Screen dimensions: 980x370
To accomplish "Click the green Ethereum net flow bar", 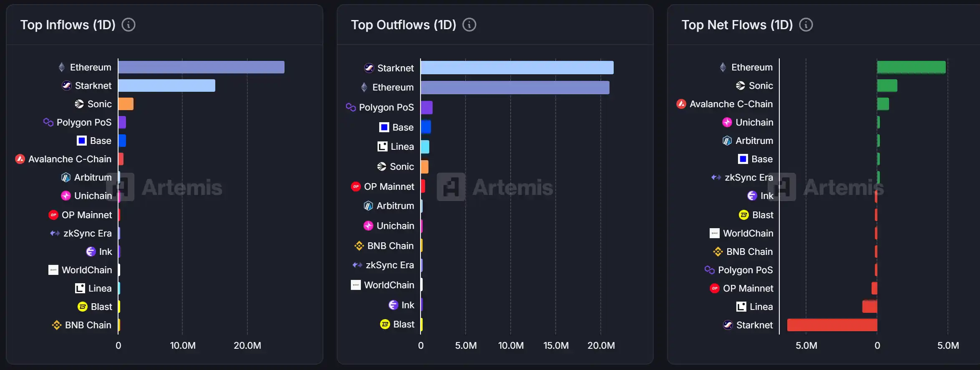I will tap(911, 67).
